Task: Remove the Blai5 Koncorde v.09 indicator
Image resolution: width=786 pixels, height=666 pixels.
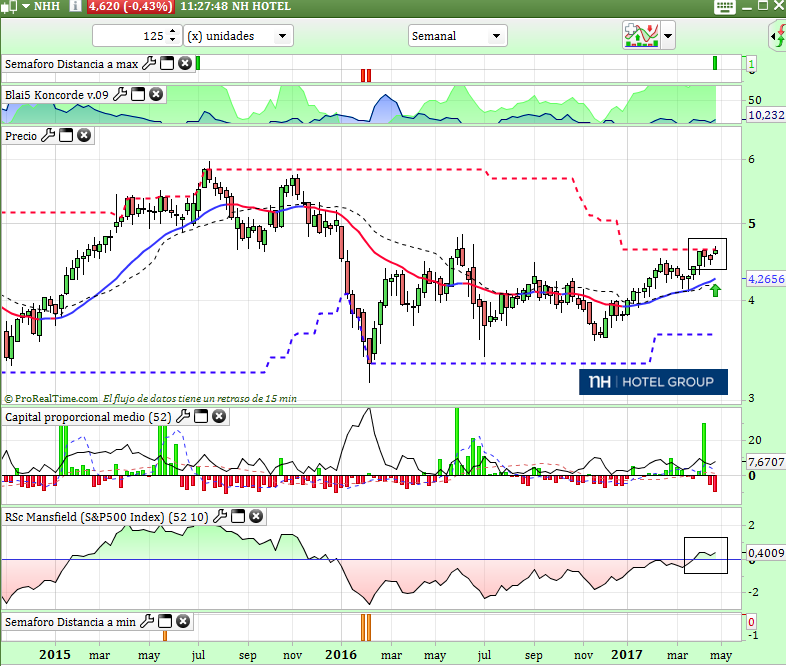Action: point(156,94)
